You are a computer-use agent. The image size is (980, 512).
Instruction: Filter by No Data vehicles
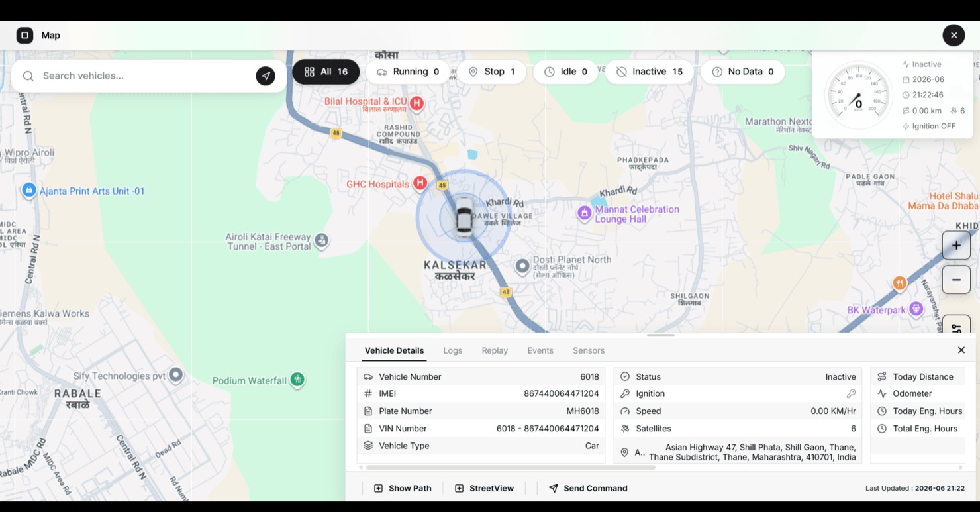(x=742, y=72)
